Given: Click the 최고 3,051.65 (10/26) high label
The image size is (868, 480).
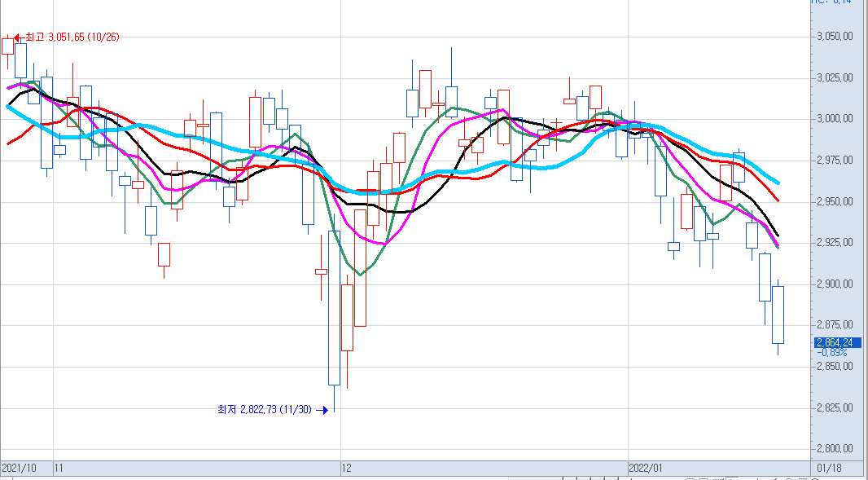Looking at the screenshot, I should [72, 37].
